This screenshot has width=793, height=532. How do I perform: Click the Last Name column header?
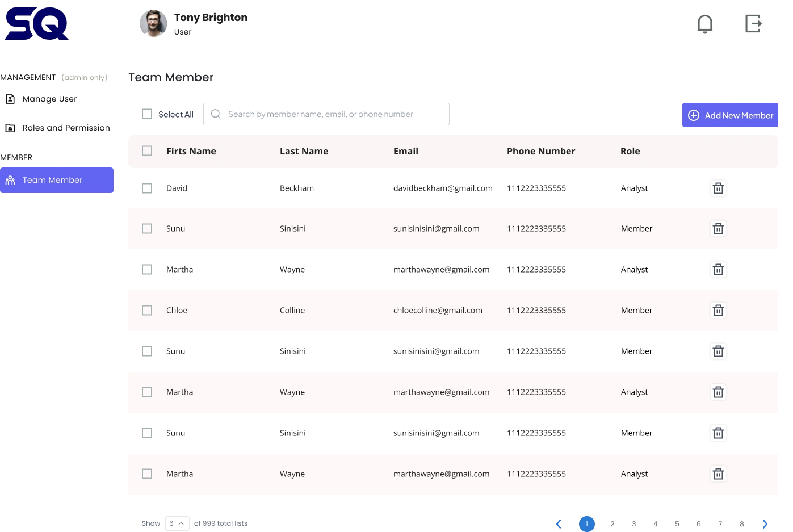tap(304, 151)
